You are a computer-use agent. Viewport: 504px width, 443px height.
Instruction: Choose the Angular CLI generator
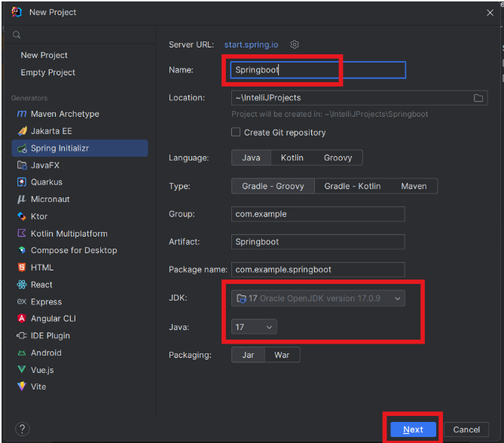(80, 318)
